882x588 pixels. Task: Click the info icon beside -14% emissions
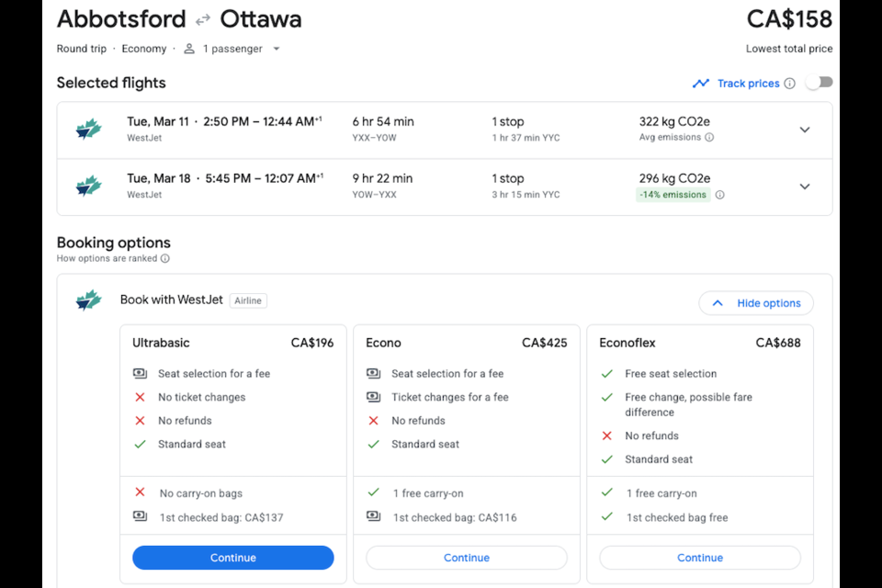point(720,195)
